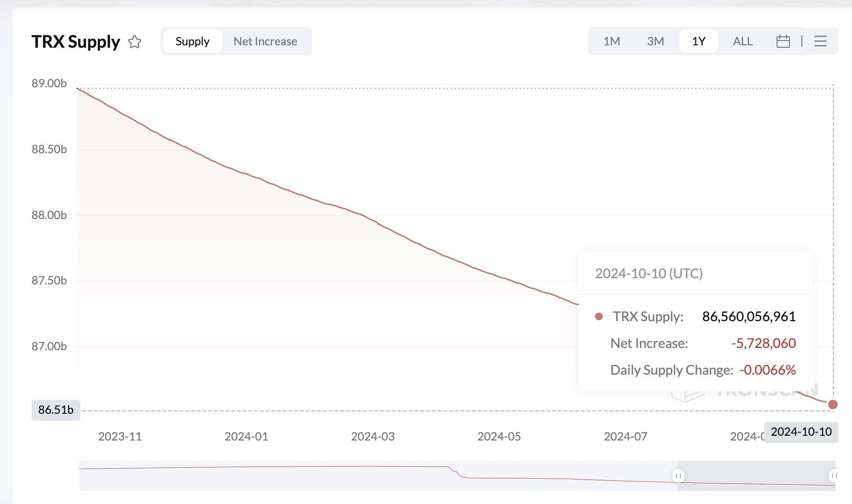The height and width of the screenshot is (504, 852).
Task: Open the chart options hamburger menu
Action: tap(820, 41)
